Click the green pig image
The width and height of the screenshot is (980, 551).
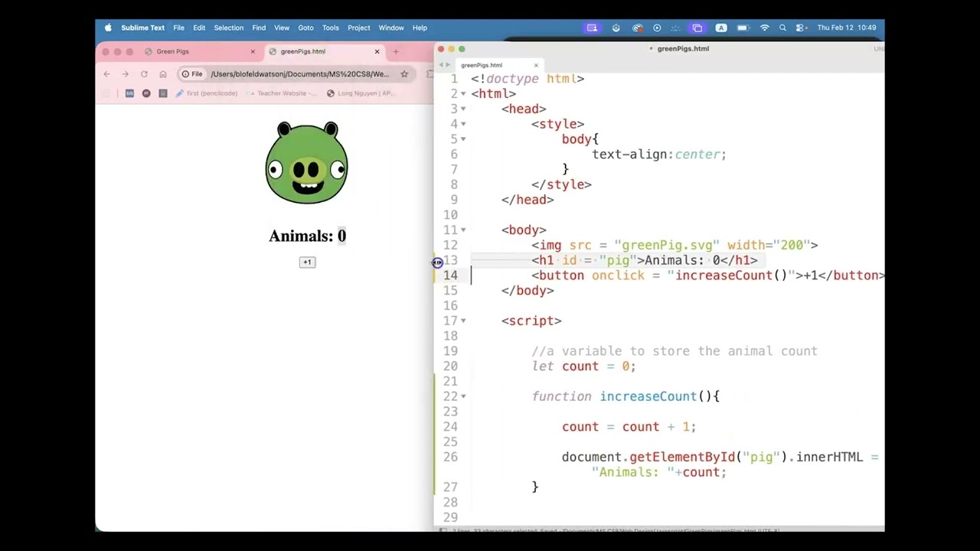[x=307, y=162]
